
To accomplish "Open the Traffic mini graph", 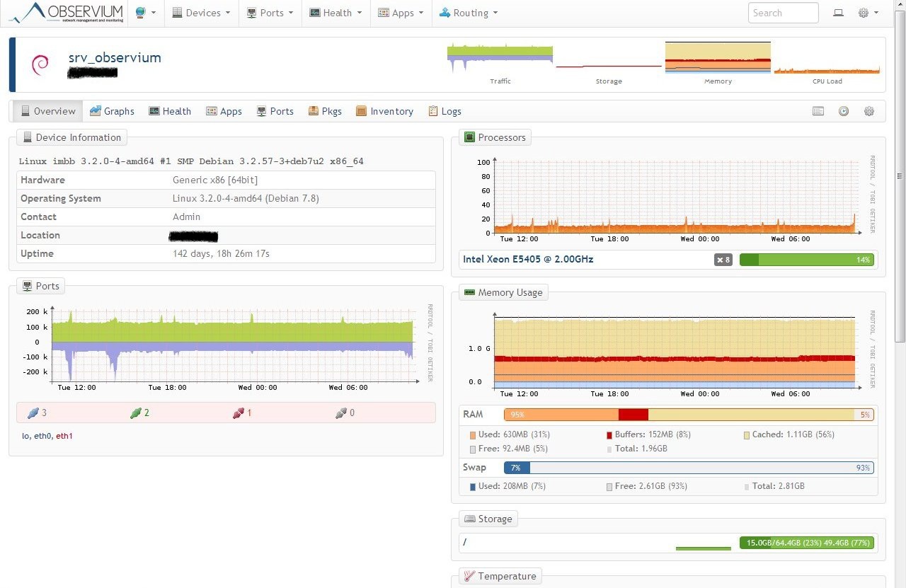I will [500, 58].
